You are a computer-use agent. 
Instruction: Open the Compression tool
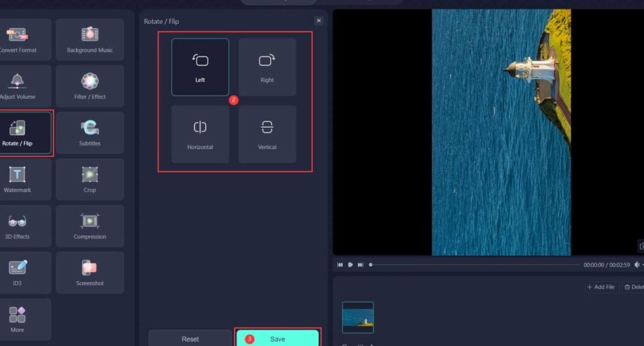(90, 226)
